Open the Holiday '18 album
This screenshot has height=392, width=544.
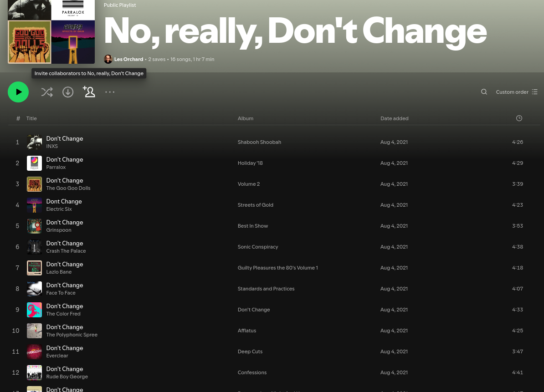click(250, 163)
